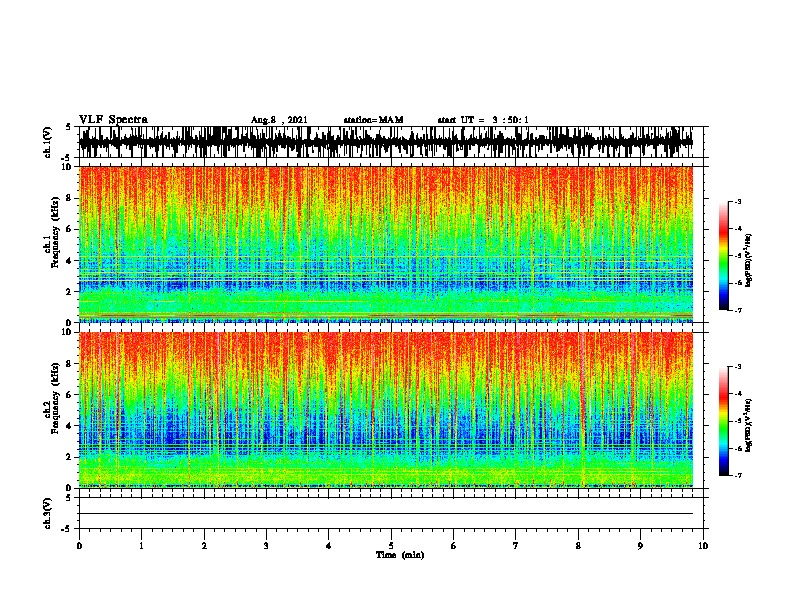Click the ch.2 color bar log(PSD) unit label
This screenshot has width=792, height=612.
748,426
